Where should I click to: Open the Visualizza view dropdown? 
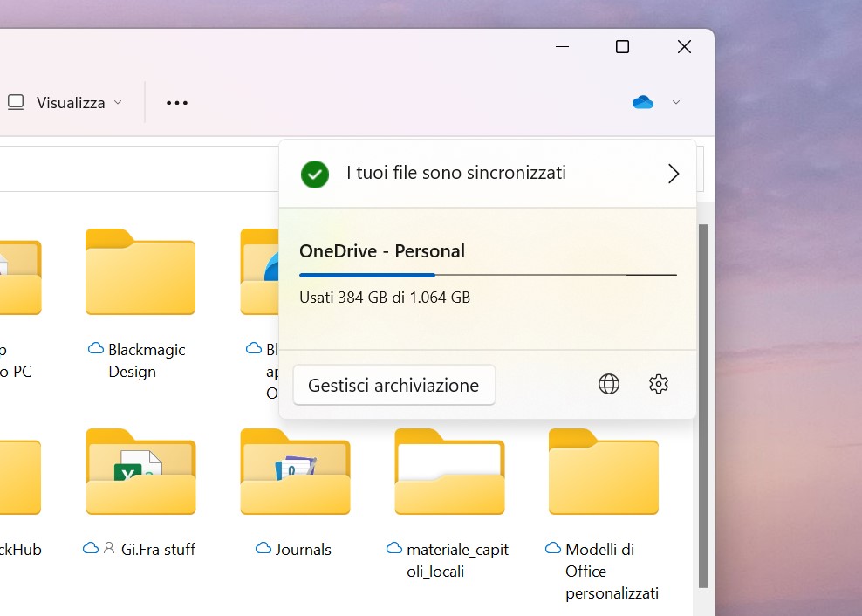point(65,103)
